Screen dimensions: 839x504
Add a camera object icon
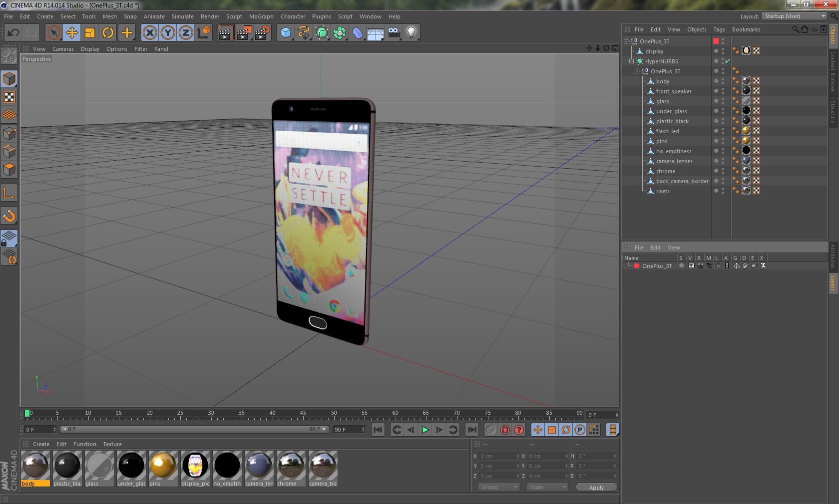(394, 33)
